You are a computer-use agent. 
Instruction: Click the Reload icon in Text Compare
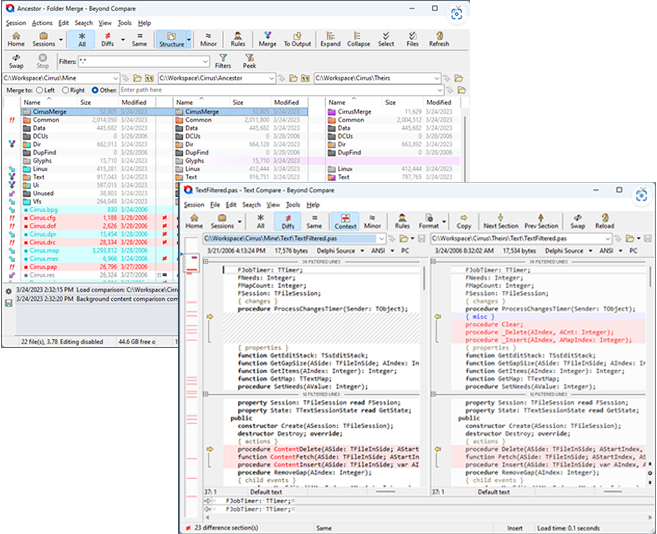[x=604, y=221]
